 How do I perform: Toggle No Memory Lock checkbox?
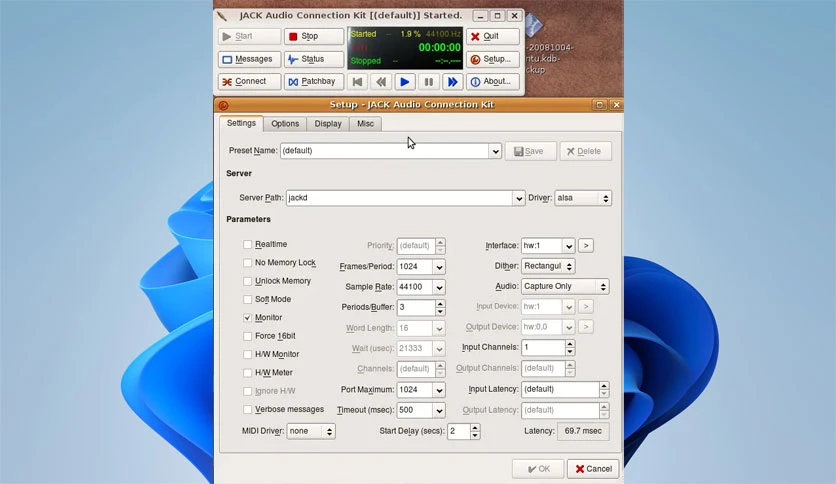tap(247, 263)
